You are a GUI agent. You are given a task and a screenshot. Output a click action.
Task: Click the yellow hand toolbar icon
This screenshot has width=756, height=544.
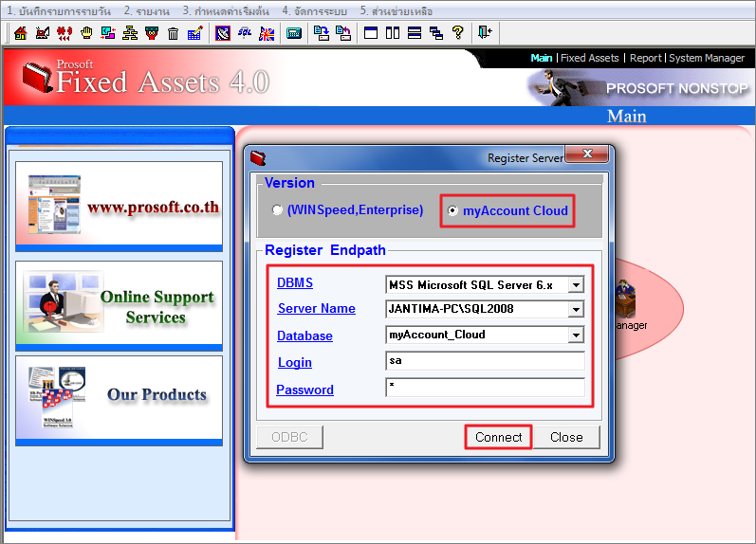pos(86,33)
